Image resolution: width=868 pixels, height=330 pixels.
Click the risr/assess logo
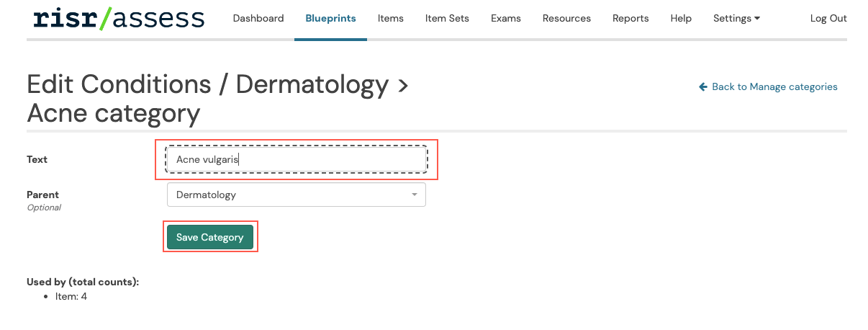[119, 18]
